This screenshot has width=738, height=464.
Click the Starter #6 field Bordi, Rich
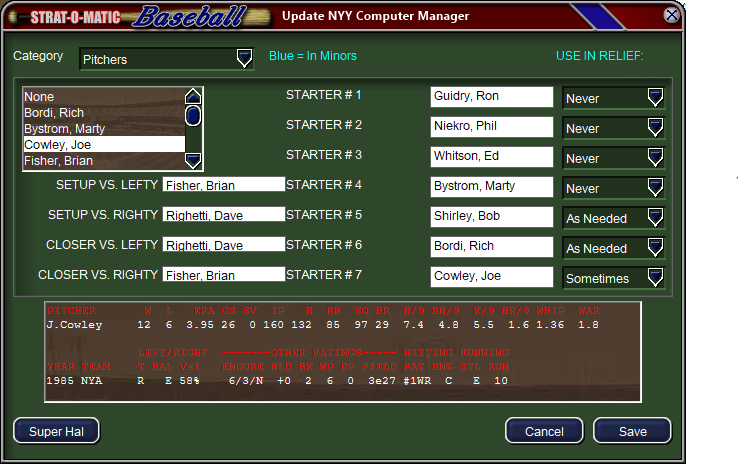coord(491,247)
